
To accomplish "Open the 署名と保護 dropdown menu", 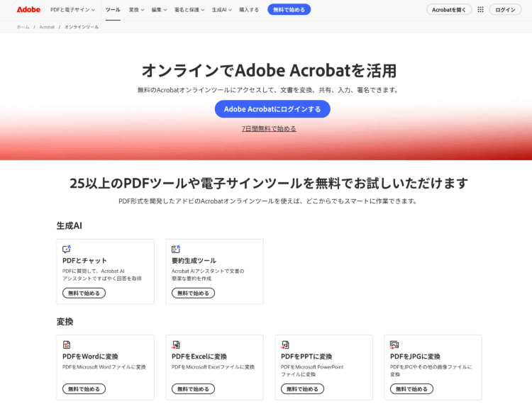I will [188, 10].
